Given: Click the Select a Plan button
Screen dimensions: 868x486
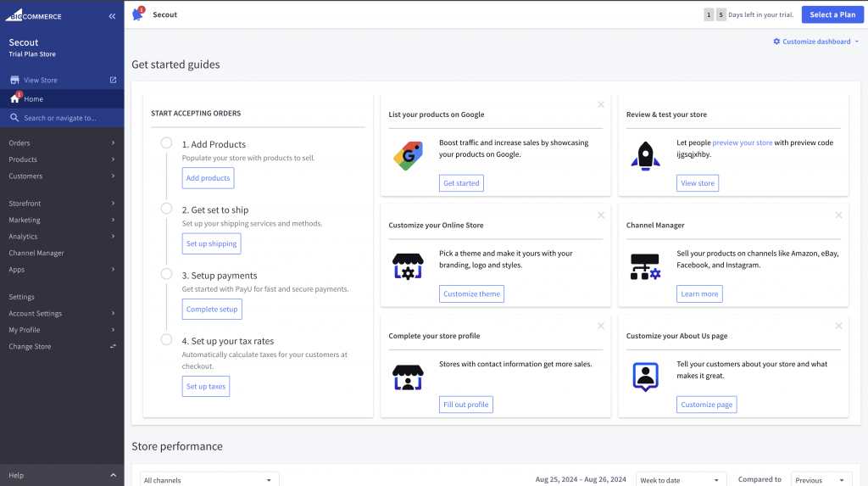Looking at the screenshot, I should click(x=832, y=14).
